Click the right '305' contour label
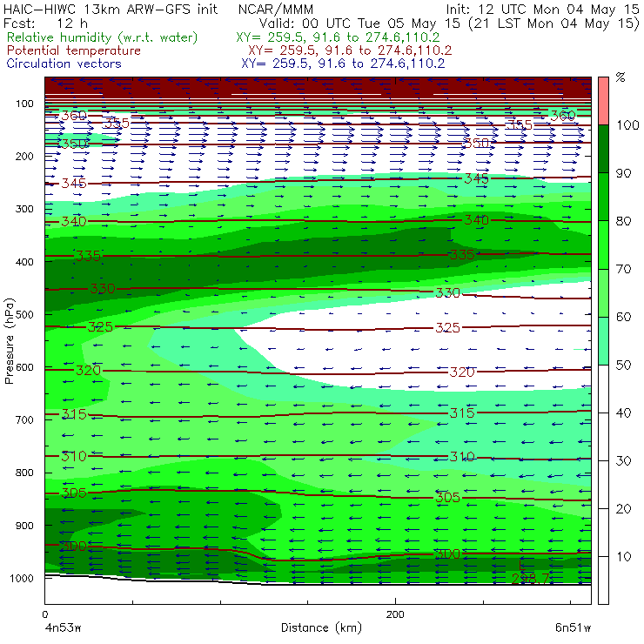The width and height of the screenshot is (644, 644). pyautogui.click(x=447, y=498)
